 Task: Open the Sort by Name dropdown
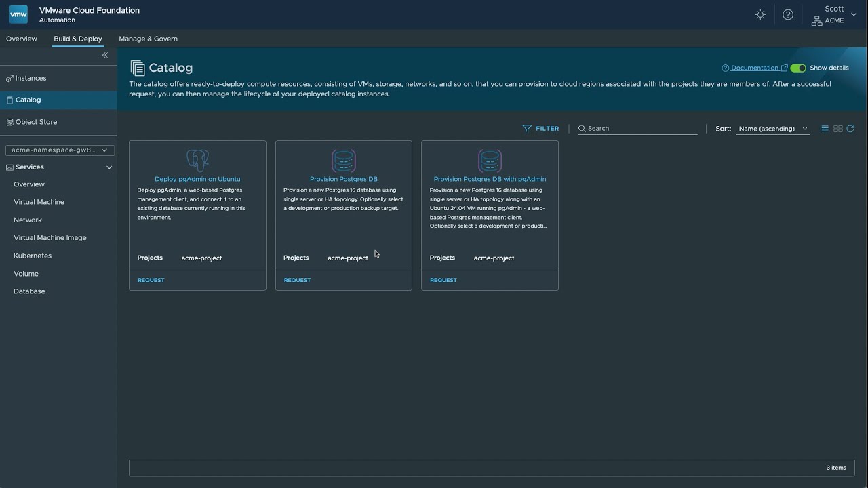(x=773, y=129)
